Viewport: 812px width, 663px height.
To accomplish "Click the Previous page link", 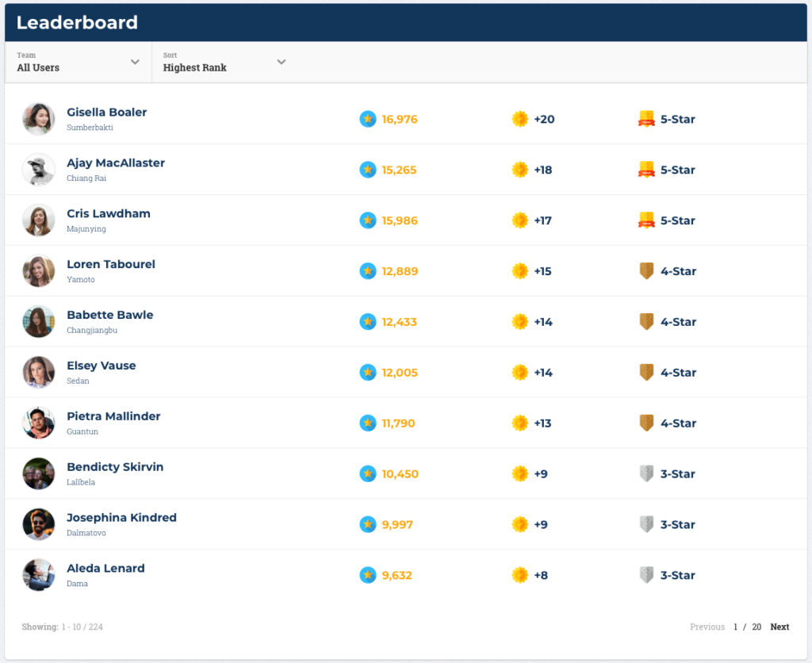I will (707, 627).
